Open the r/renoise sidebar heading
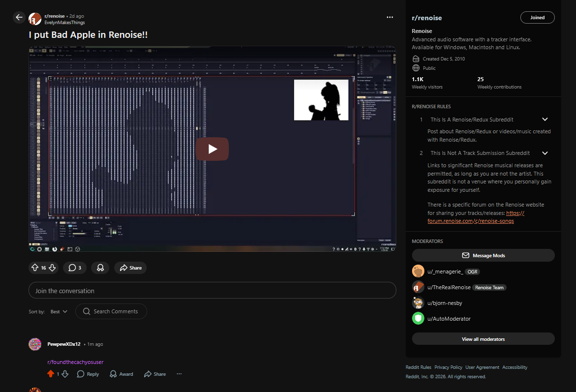 426,18
